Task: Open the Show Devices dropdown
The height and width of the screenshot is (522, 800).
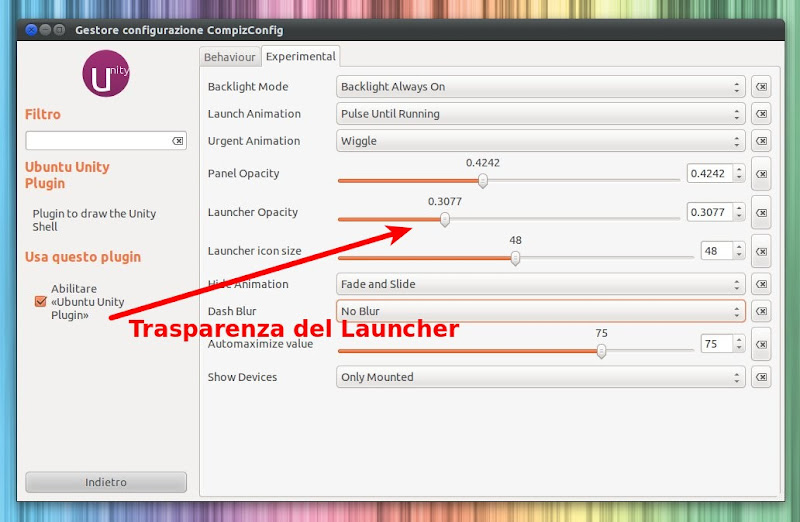Action: point(540,377)
